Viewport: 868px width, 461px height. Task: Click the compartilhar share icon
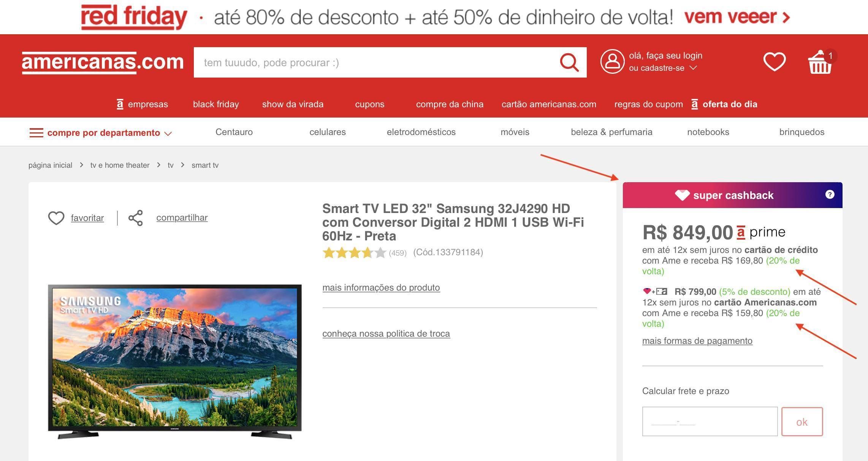[x=136, y=218]
